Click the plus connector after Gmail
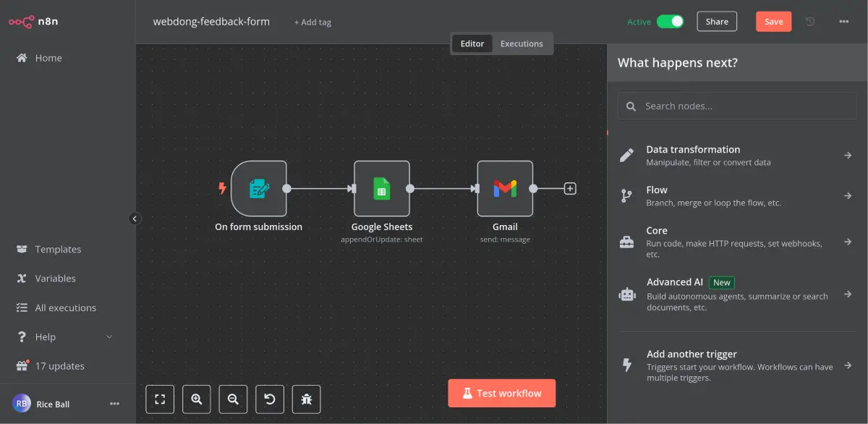This screenshot has width=868, height=424. point(570,189)
